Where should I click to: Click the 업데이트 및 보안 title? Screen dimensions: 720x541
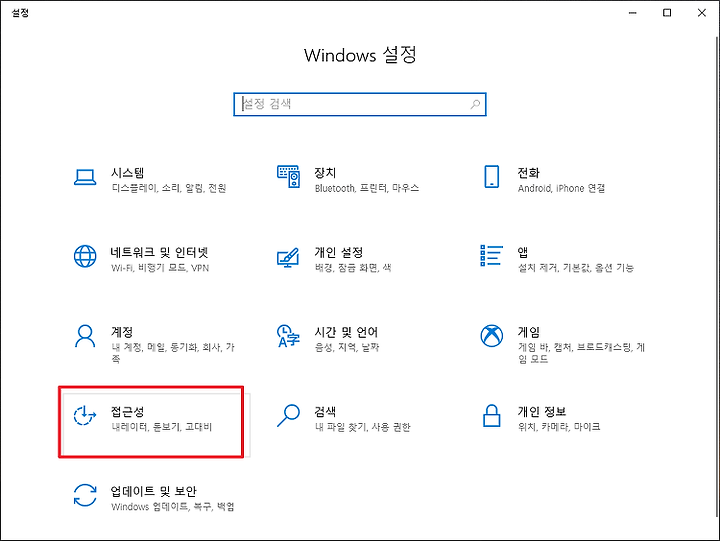pos(154,491)
